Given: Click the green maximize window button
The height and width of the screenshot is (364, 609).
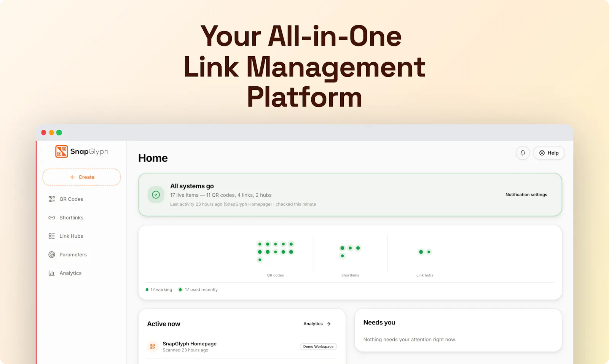Looking at the screenshot, I should click(x=59, y=133).
